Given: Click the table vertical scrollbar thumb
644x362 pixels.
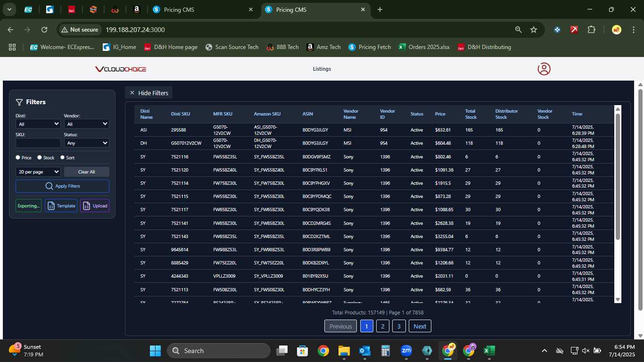Looking at the screenshot, I should pyautogui.click(x=618, y=177).
